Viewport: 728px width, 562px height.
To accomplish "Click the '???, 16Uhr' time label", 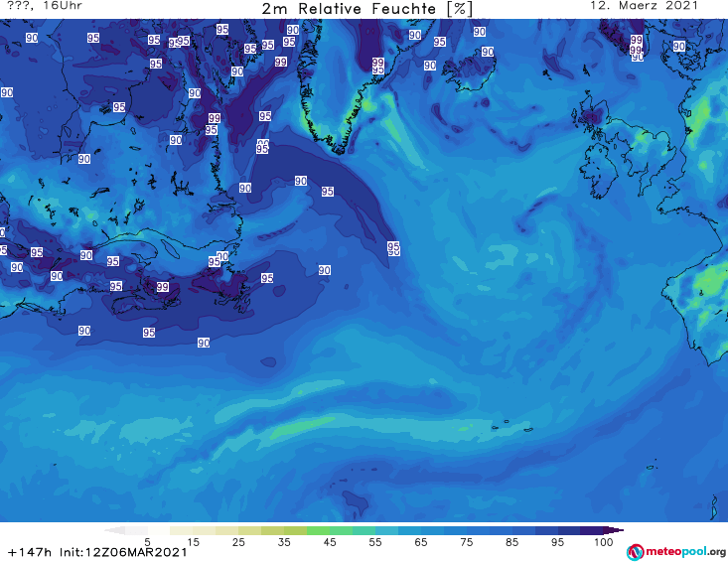I will click(45, 6).
